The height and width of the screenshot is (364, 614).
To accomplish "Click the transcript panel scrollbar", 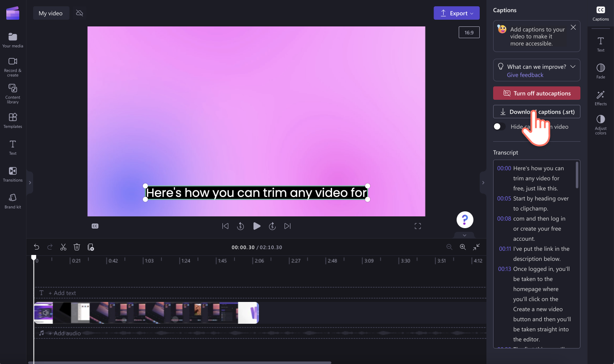I will (577, 175).
